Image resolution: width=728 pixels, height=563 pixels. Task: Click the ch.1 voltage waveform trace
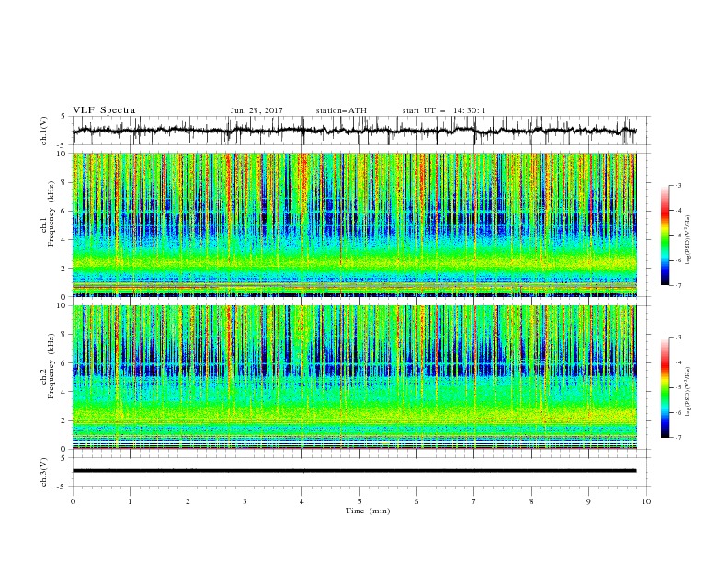(354, 131)
